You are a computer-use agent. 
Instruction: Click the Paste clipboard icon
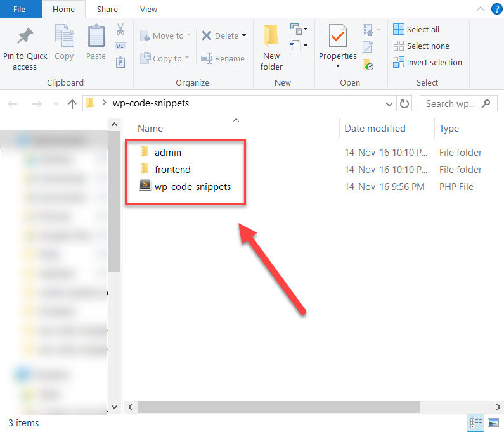(96, 35)
